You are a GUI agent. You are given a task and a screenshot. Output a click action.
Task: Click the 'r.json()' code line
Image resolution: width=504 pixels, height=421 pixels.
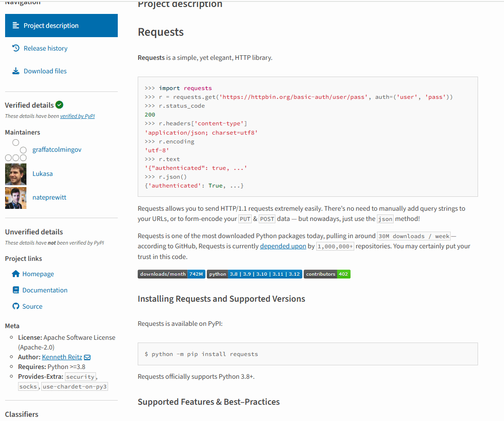coord(166,177)
